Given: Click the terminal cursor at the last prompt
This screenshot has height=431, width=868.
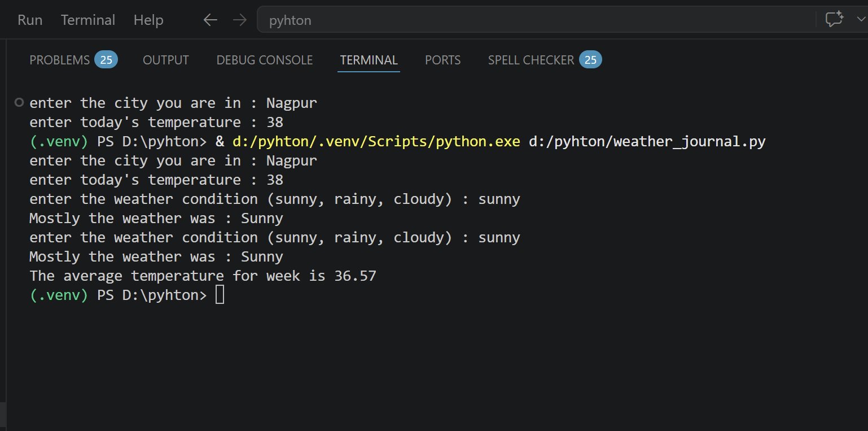Looking at the screenshot, I should [x=220, y=295].
